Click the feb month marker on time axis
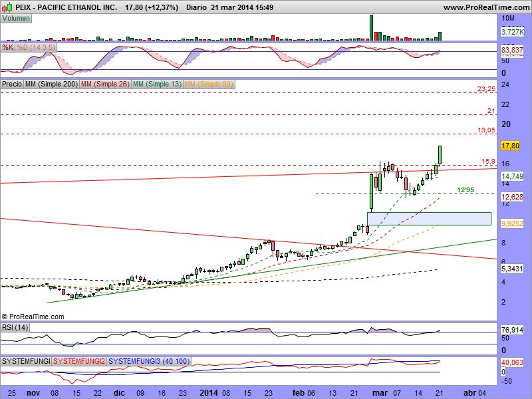 point(299,393)
